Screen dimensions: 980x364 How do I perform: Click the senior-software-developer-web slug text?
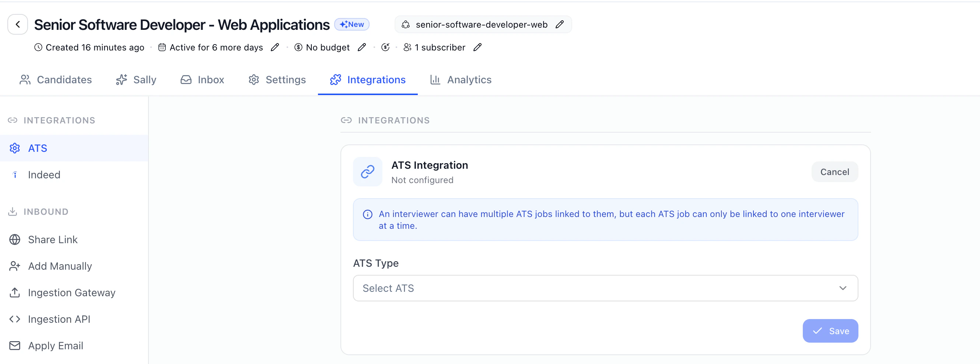click(482, 24)
